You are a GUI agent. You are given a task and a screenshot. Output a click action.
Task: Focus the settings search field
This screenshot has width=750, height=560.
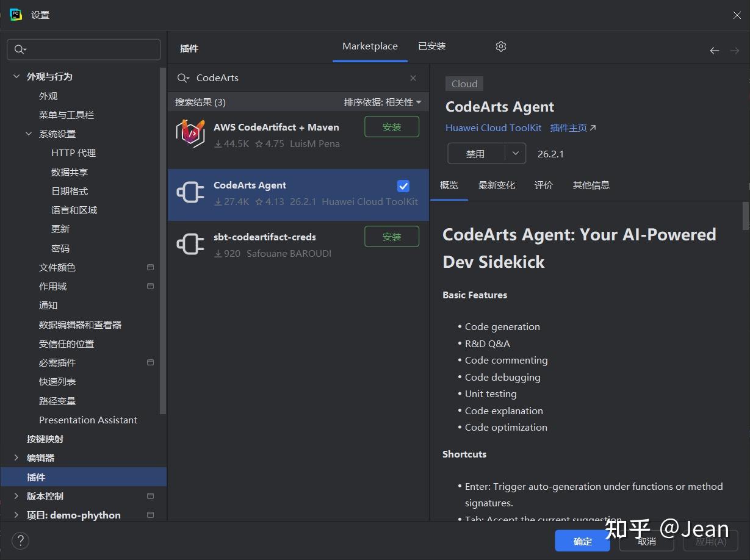pos(84,49)
